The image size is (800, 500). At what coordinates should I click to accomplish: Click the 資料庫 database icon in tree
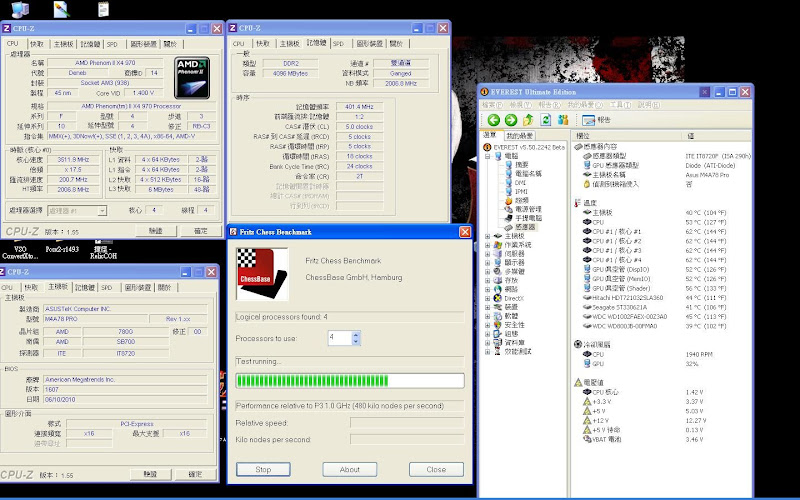point(497,342)
